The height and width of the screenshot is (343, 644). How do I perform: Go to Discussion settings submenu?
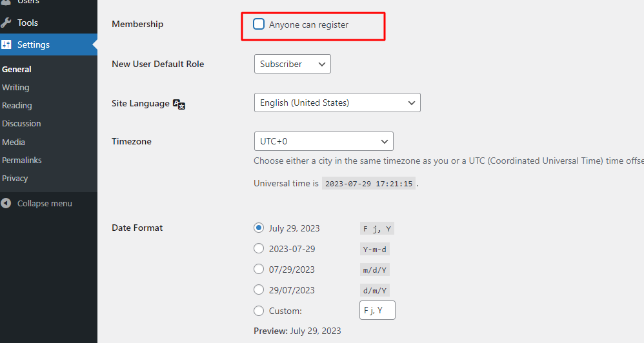[x=21, y=124]
